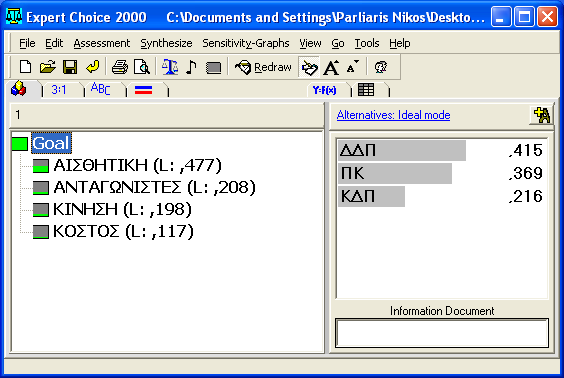Select the ΠΚ alternative bar

395,173
